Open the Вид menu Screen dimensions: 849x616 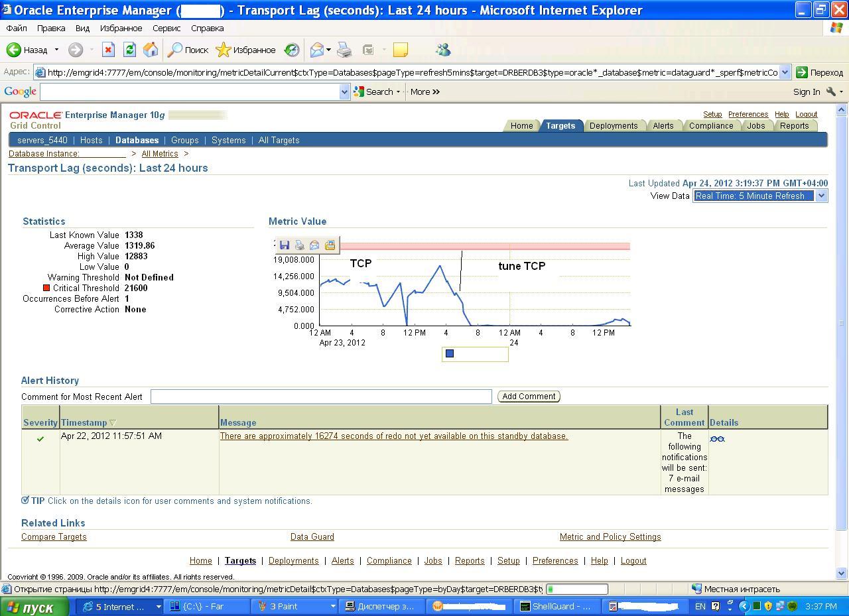coord(82,29)
